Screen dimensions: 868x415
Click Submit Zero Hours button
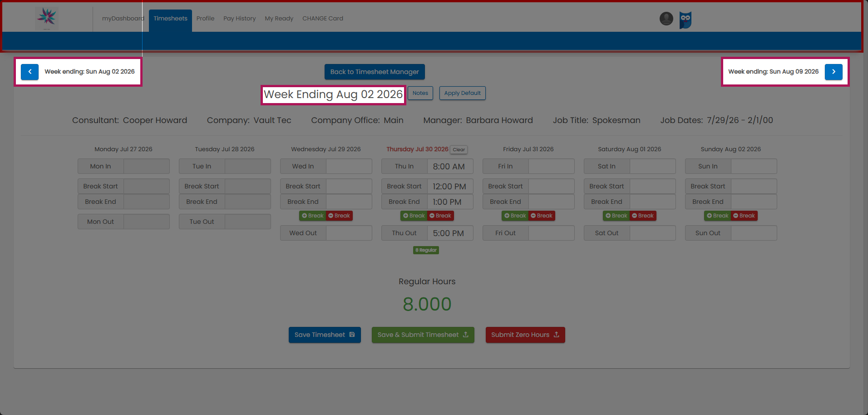(x=525, y=335)
